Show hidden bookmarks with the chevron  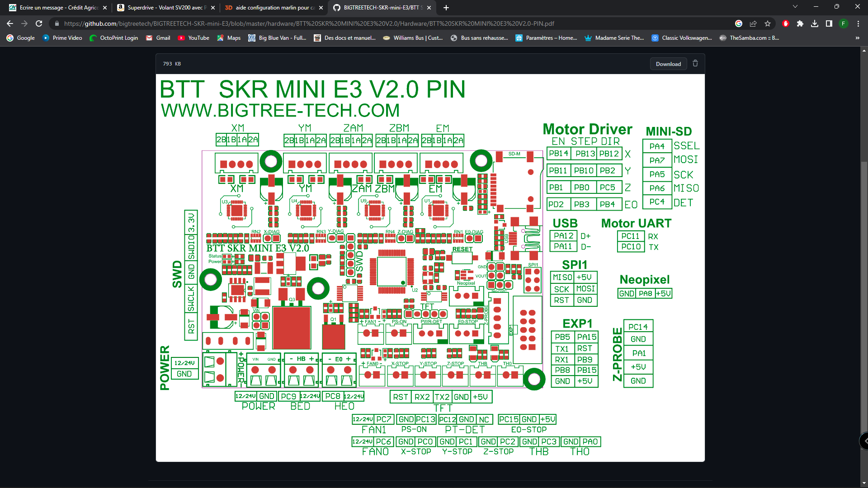coord(857,38)
